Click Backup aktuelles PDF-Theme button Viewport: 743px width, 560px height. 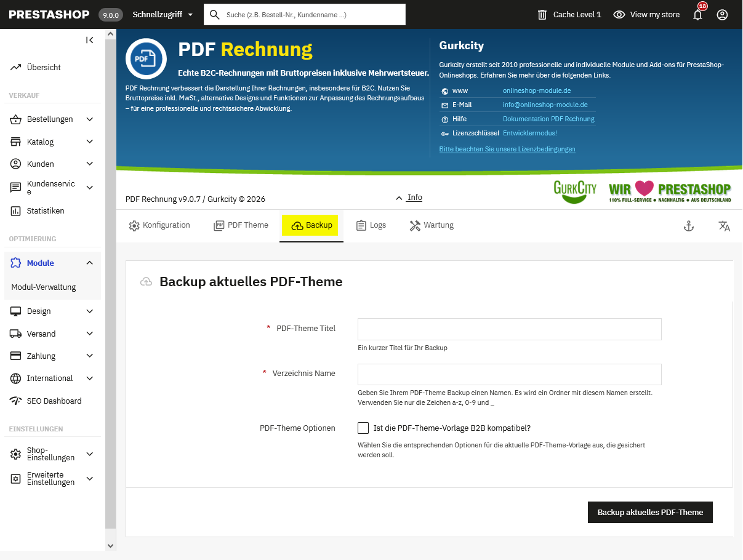650,513
